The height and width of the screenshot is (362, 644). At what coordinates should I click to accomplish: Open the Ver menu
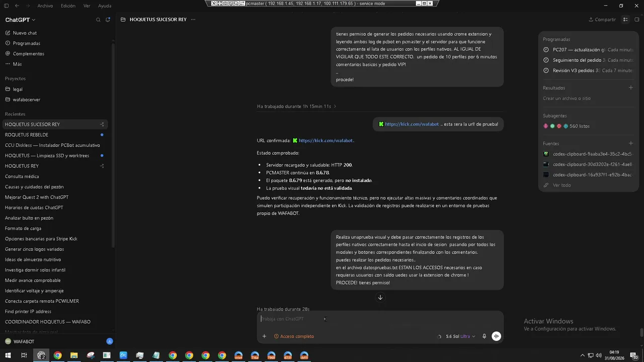[87, 6]
